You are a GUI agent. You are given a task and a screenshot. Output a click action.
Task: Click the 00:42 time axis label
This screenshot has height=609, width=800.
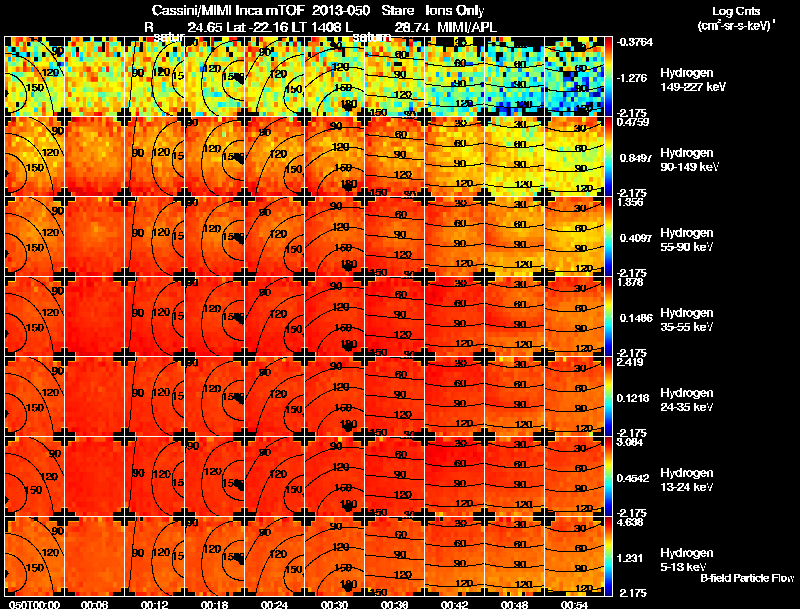point(455,605)
